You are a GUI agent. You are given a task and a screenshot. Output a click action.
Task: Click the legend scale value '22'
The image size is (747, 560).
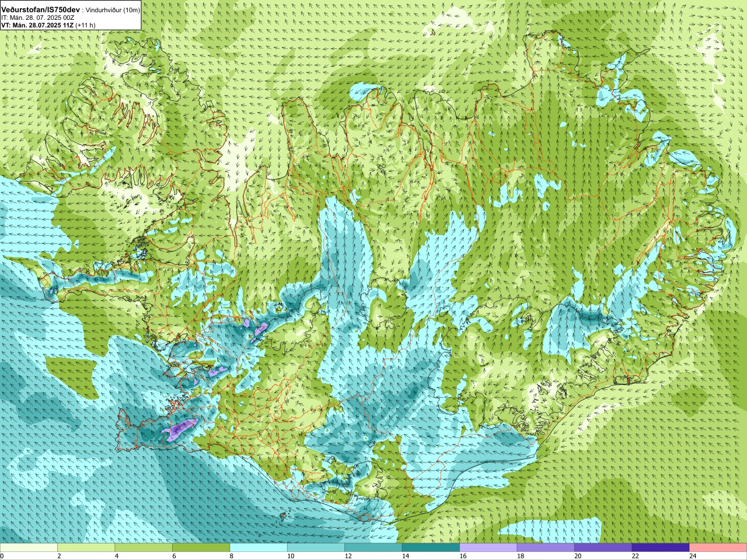635,556
